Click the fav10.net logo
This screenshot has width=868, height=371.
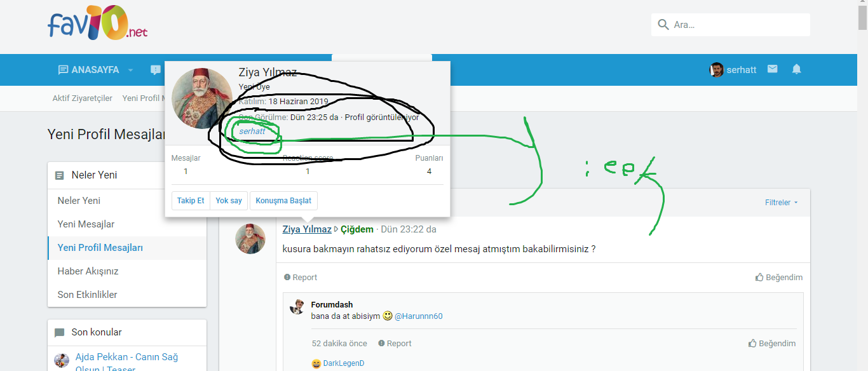click(x=97, y=25)
